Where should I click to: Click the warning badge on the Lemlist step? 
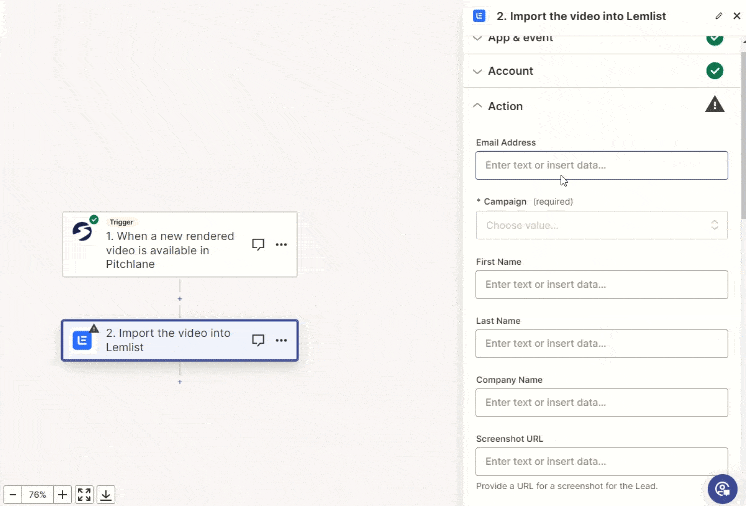(x=94, y=328)
